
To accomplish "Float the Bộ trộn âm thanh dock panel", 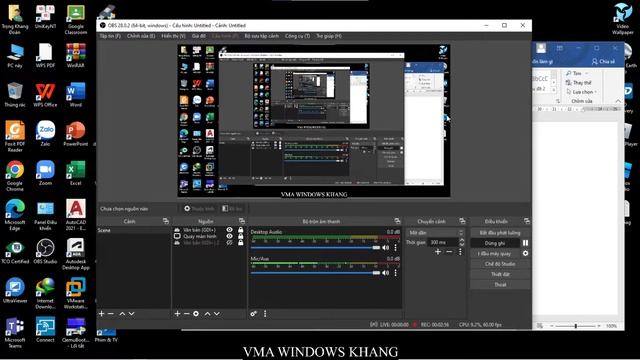I will [397, 221].
